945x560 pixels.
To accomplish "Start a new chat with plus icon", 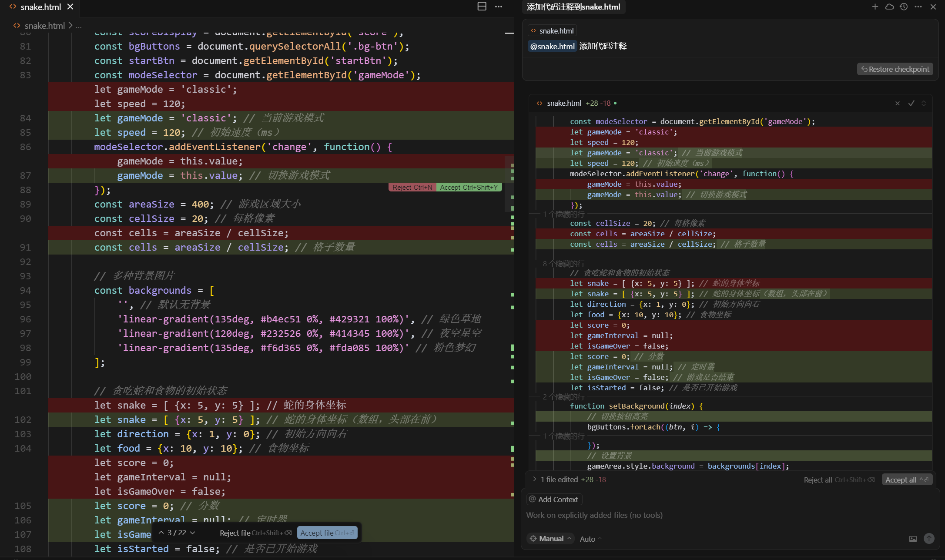I will [x=875, y=7].
